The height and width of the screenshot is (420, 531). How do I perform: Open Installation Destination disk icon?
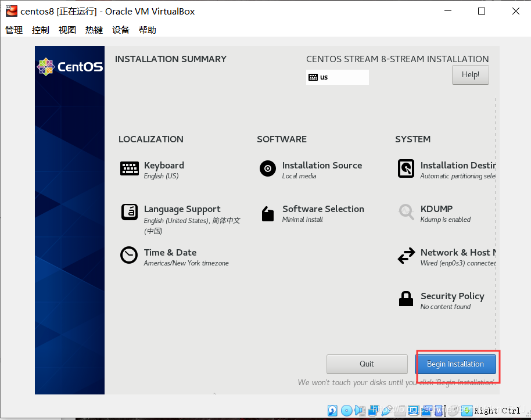click(x=406, y=168)
